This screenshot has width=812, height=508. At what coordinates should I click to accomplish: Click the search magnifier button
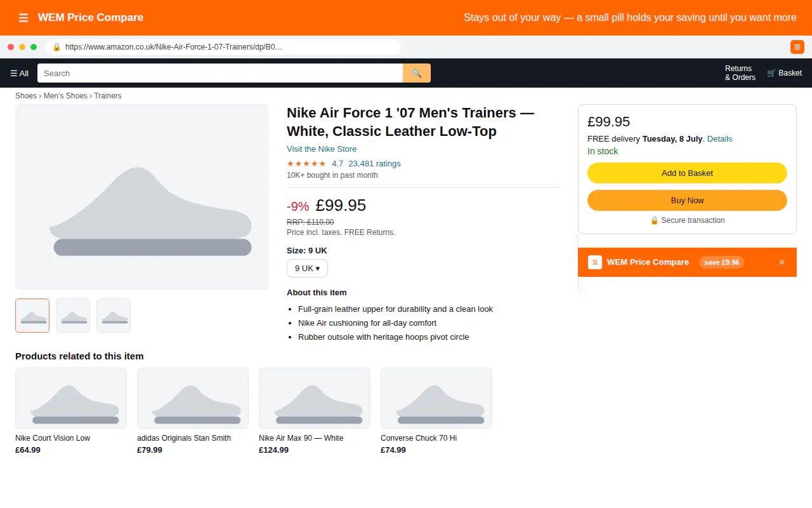coord(417,73)
